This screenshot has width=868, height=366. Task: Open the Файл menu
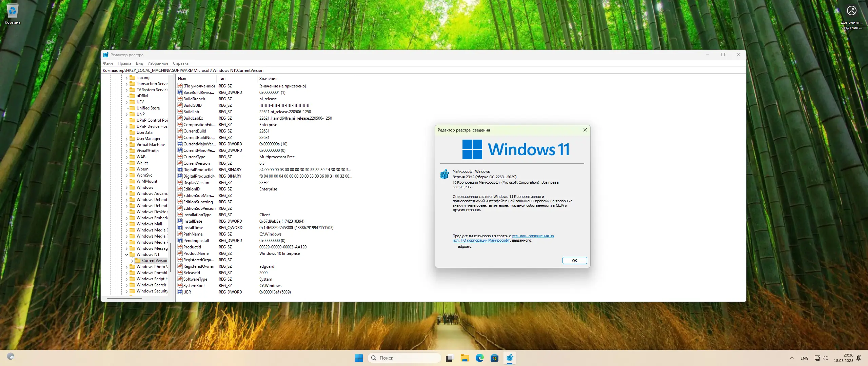pos(108,63)
